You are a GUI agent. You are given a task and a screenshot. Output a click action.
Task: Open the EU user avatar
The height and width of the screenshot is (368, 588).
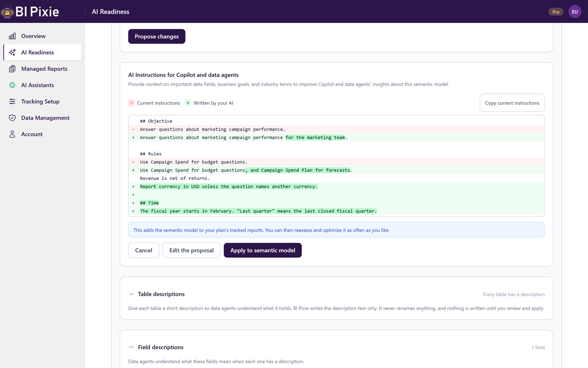pyautogui.click(x=575, y=11)
